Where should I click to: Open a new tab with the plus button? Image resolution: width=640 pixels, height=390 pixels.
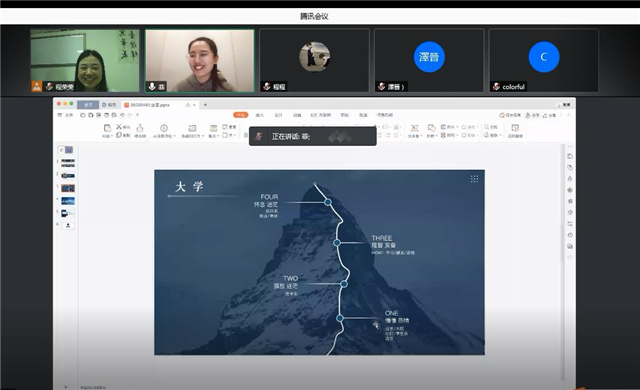click(205, 105)
